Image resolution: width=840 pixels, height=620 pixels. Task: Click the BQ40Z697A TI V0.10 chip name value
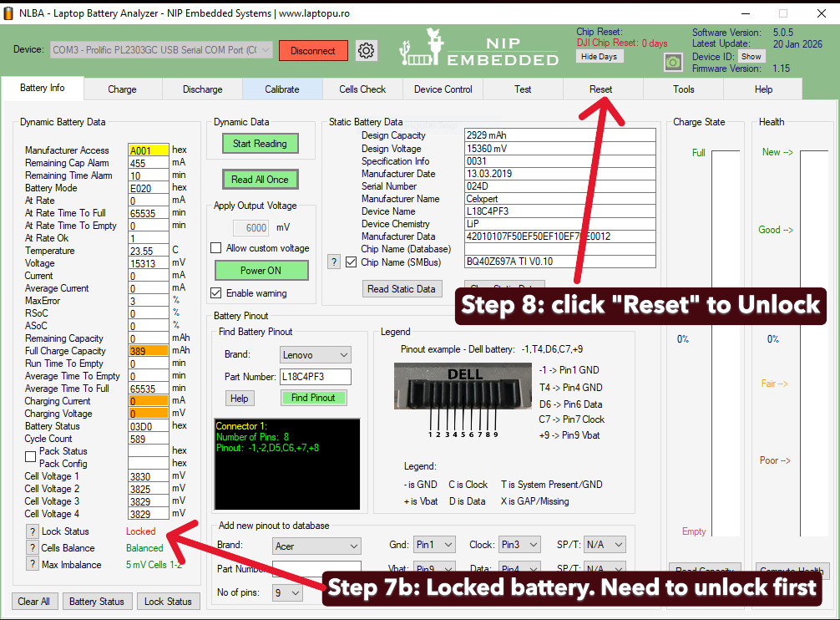[x=559, y=262]
